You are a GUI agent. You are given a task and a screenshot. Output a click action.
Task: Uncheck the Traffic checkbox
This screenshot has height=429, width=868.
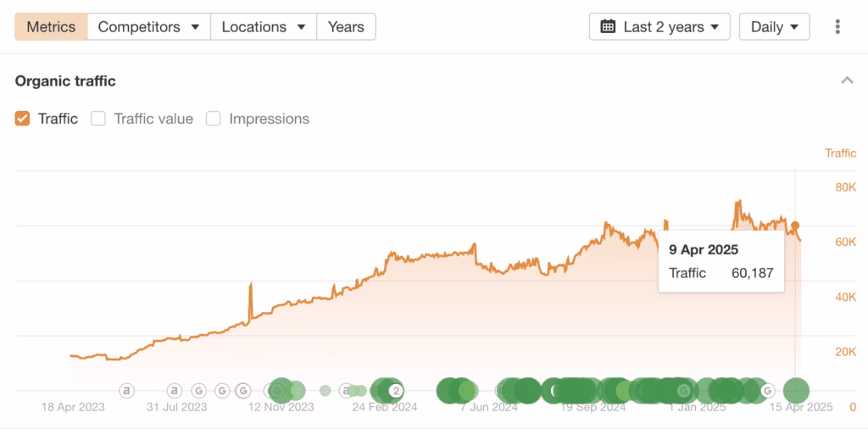click(22, 119)
